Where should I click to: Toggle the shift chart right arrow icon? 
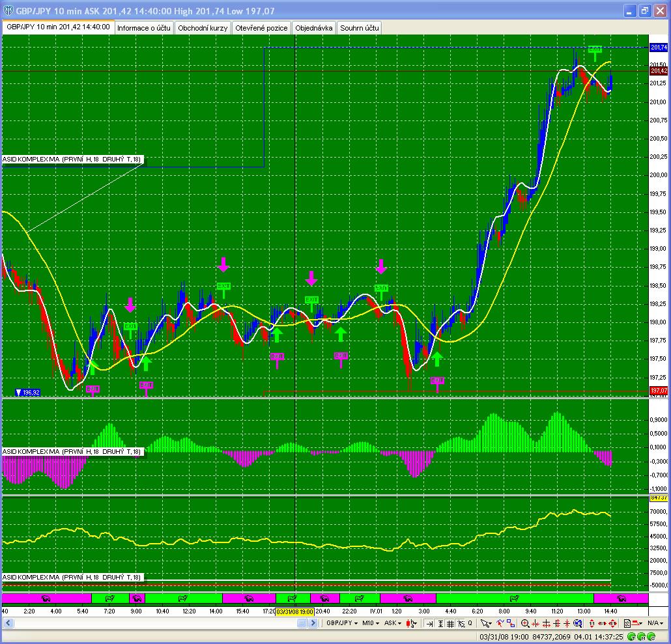pos(429,623)
